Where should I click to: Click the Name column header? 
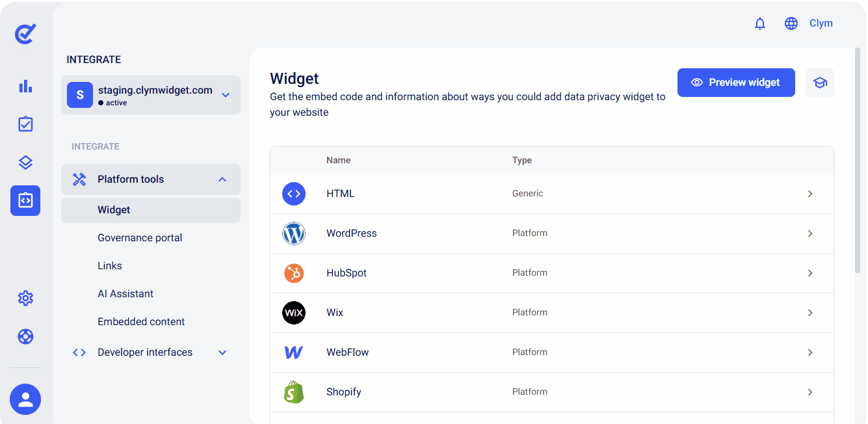pyautogui.click(x=339, y=160)
